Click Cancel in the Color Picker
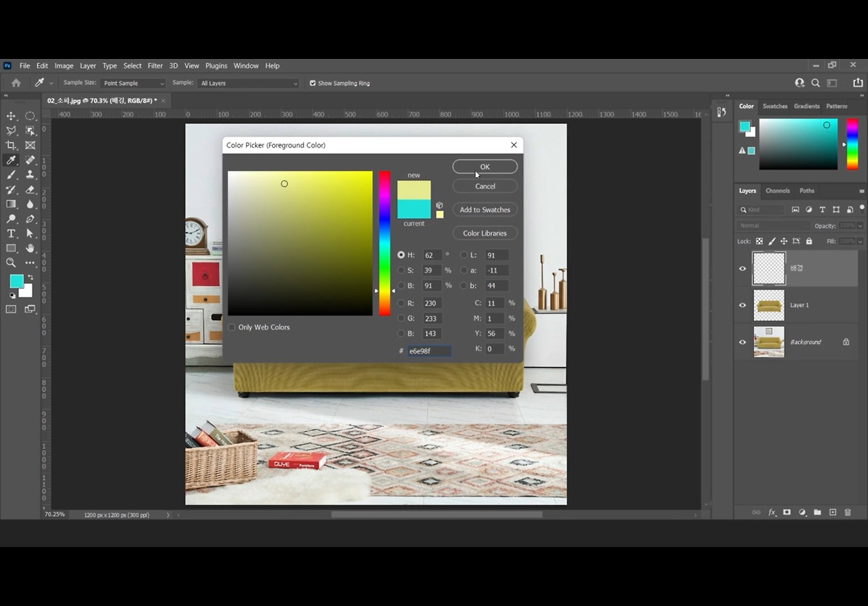The image size is (868, 606). point(485,186)
